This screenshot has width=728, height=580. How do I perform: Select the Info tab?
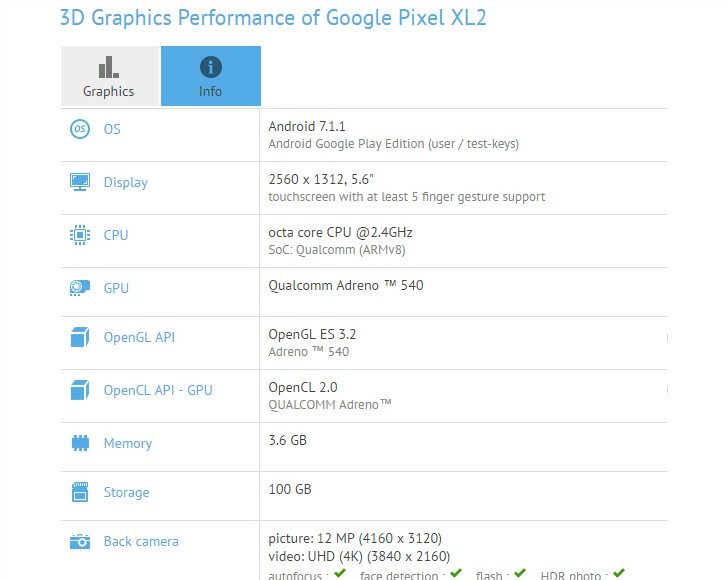pos(211,77)
